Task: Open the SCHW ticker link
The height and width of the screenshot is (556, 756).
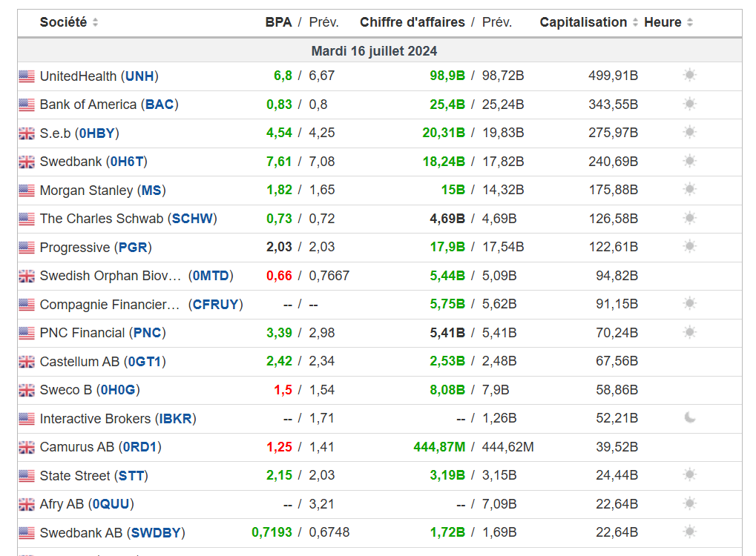Action: pos(192,219)
